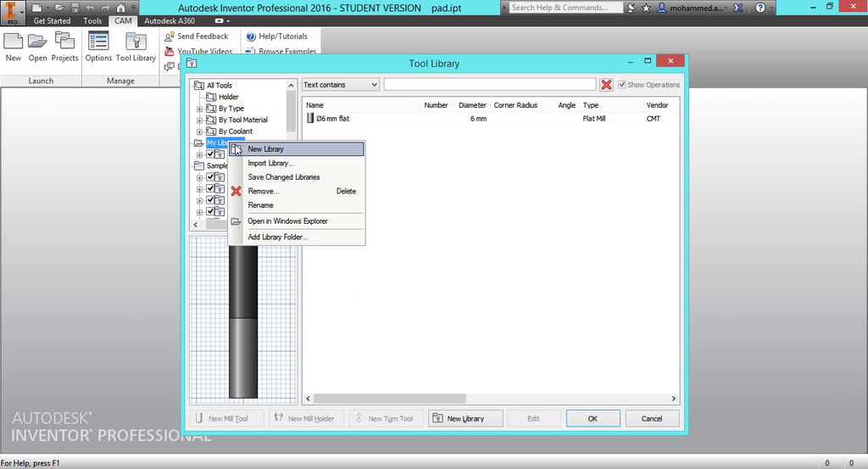Click the Autodesk Exchange X icon
868x469 pixels.
click(x=738, y=8)
